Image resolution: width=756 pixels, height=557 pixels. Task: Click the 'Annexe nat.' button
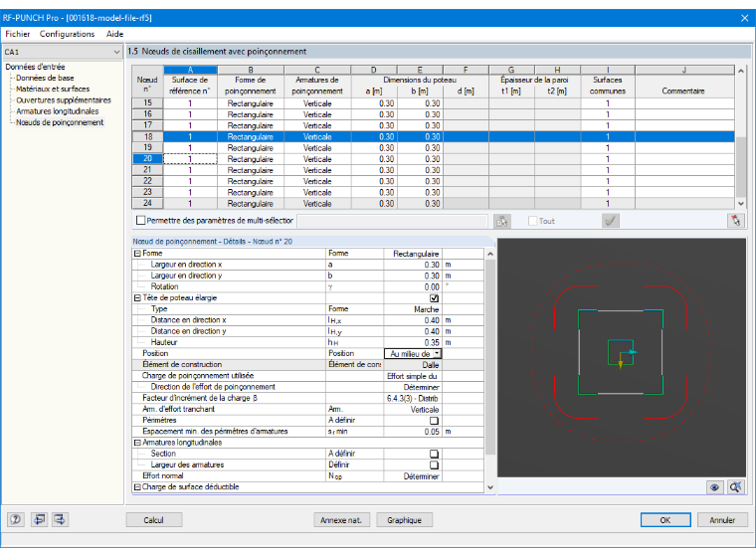[341, 520]
